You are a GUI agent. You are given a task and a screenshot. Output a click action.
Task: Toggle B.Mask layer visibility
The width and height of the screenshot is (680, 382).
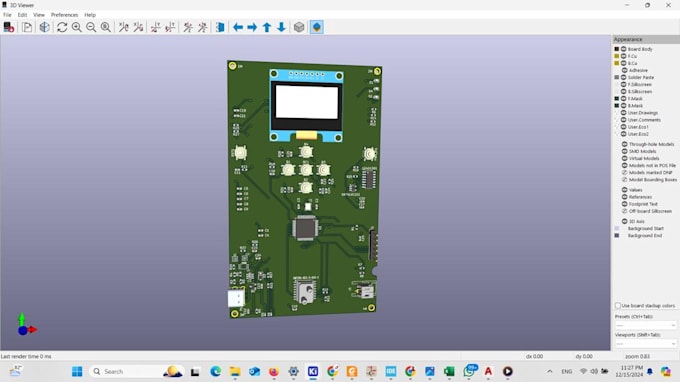click(624, 106)
